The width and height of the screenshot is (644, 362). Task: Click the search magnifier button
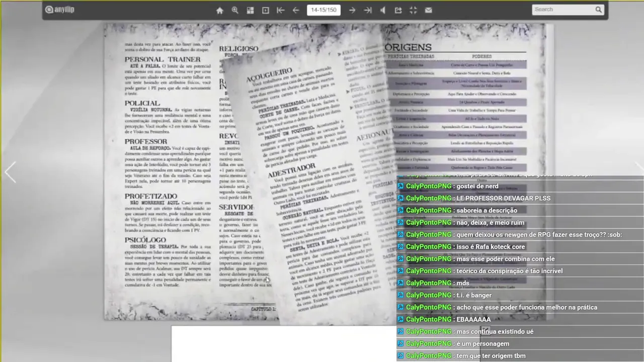(598, 10)
